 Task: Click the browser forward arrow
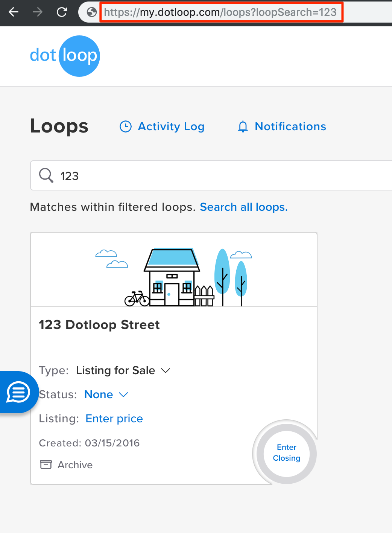pos(38,12)
